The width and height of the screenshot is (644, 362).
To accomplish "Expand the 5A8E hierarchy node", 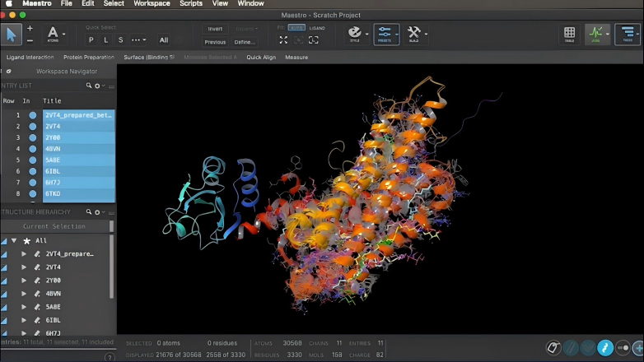I will pos(24,307).
